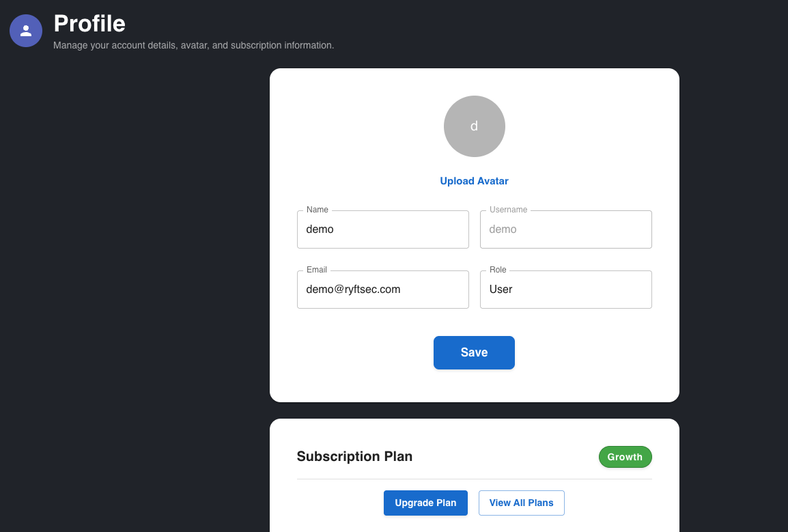Click the gray avatar circle with letter d
The width and height of the screenshot is (788, 532).
[x=474, y=126]
